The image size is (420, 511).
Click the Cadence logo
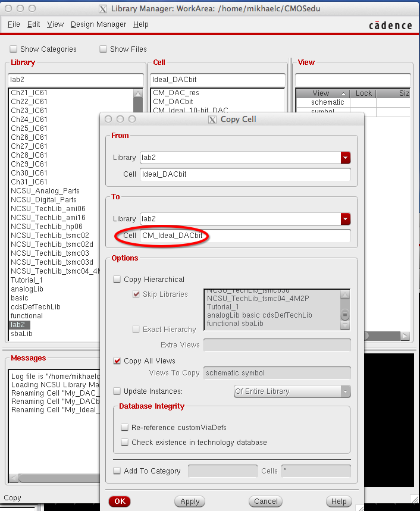pos(390,25)
